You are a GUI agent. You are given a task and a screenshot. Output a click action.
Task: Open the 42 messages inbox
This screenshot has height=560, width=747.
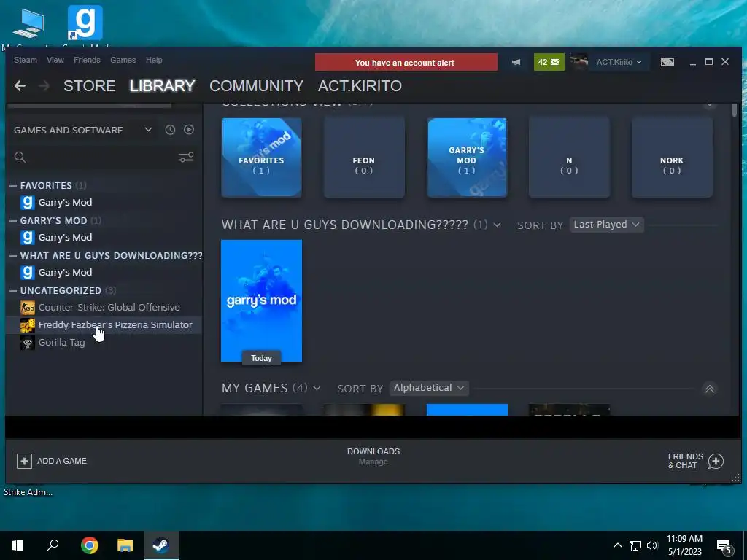(549, 62)
